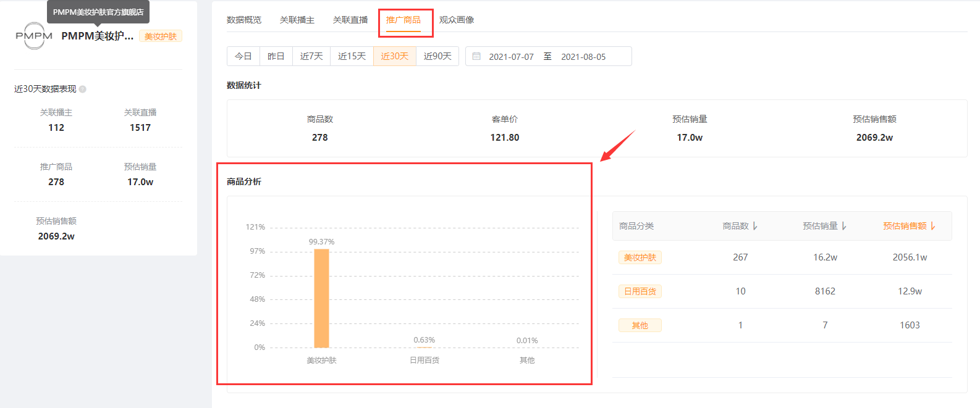The height and width of the screenshot is (408, 980).
Task: Choose the 近7天 range
Action: coord(311,56)
